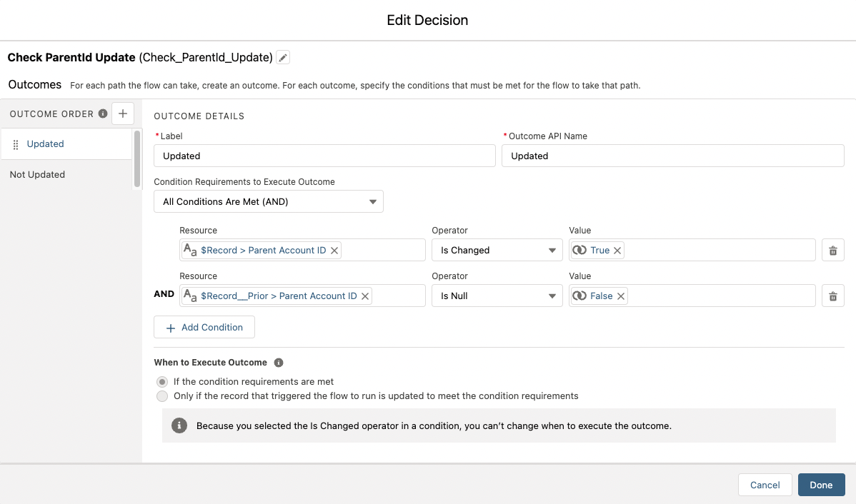This screenshot has height=504, width=856.
Task: Click the plus icon to add an outcome
Action: pos(123,114)
